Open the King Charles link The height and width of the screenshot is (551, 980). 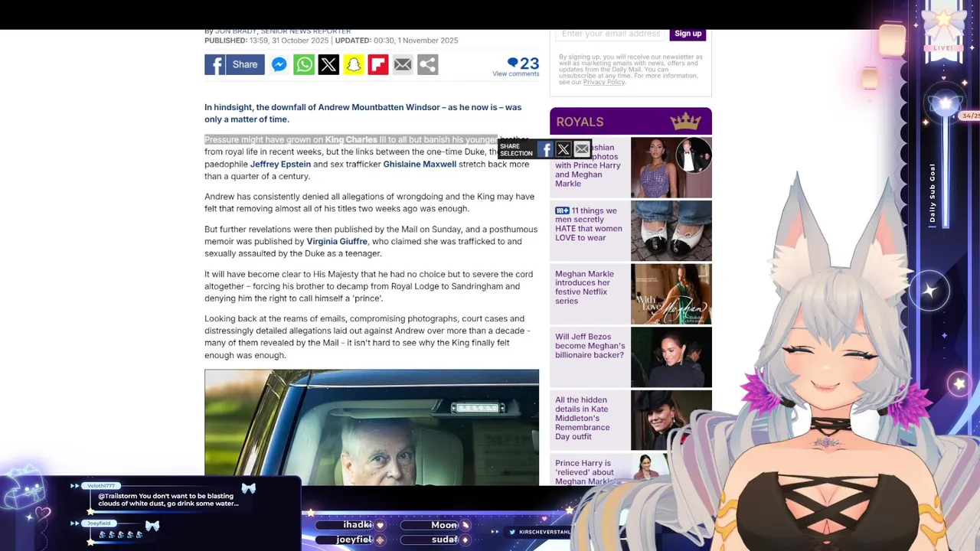click(351, 140)
